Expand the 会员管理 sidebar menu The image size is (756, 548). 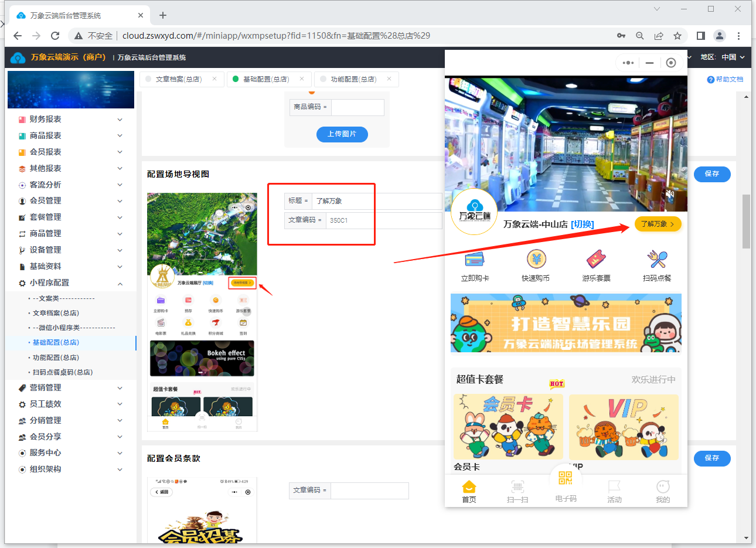[x=70, y=200]
